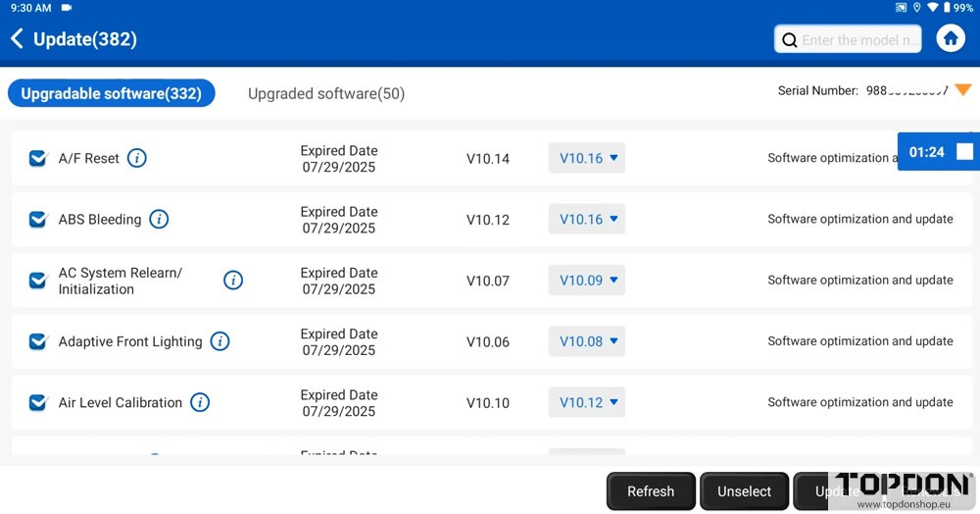View info for ABS Bleeding
This screenshot has width=980, height=514.
(x=159, y=219)
